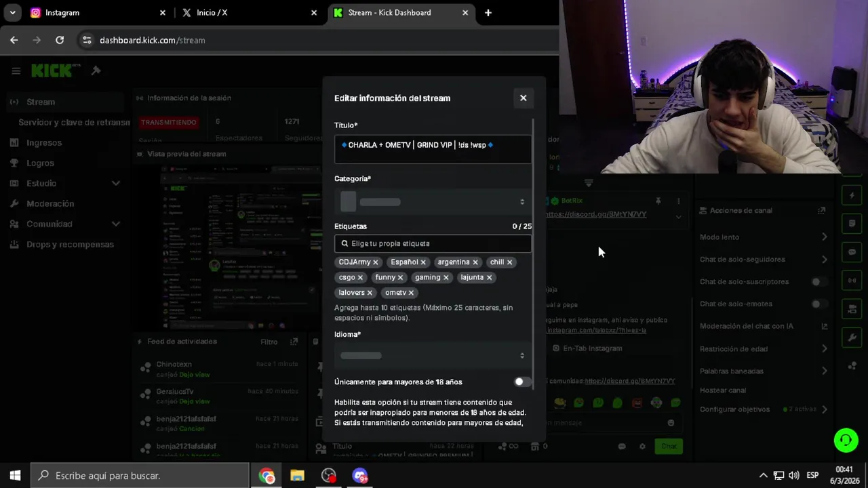The image size is (868, 488).
Task: Remove the CDJArmy tag
Action: click(375, 262)
